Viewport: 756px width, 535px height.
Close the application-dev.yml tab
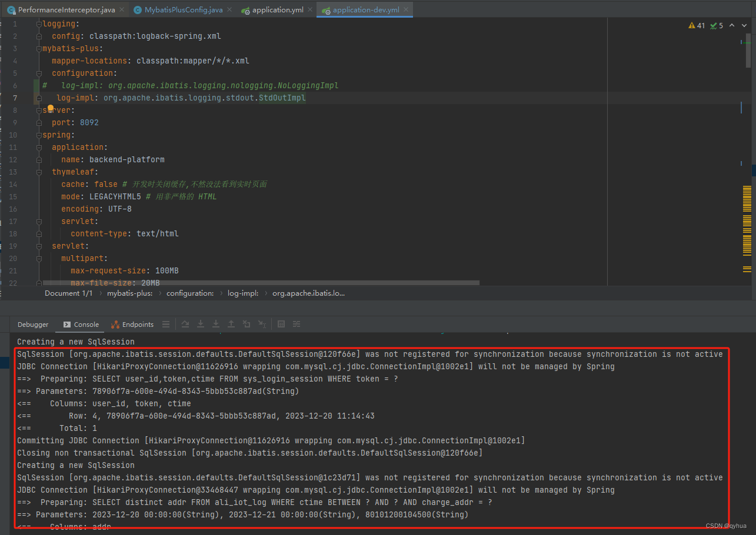[x=405, y=10]
